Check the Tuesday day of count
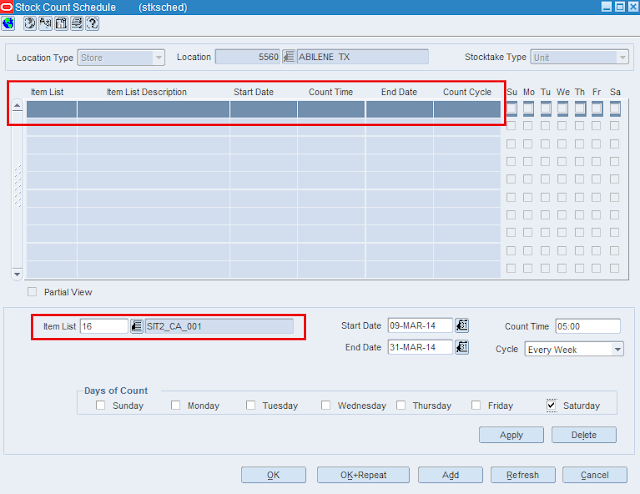This screenshot has width=640, height=494. pyautogui.click(x=251, y=405)
